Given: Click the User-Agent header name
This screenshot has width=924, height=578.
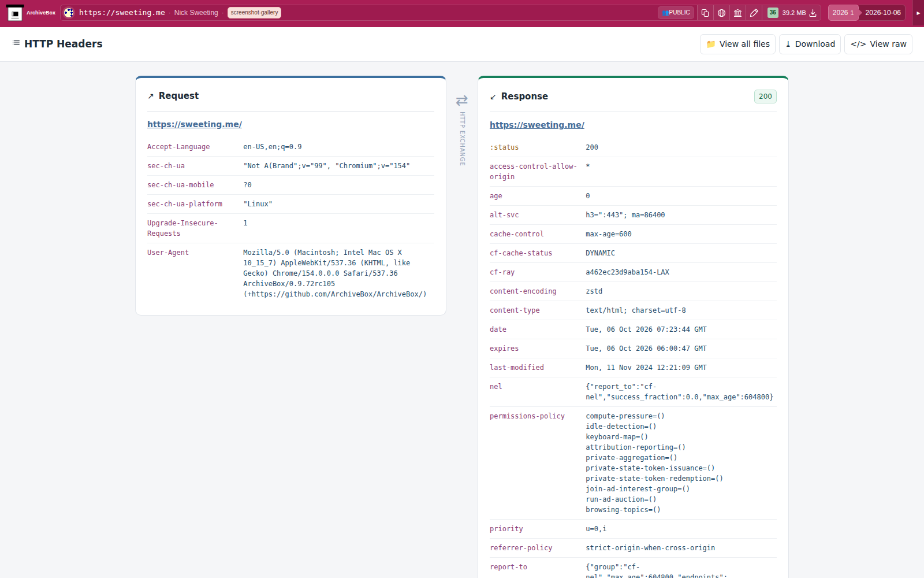Looking at the screenshot, I should tap(168, 253).
